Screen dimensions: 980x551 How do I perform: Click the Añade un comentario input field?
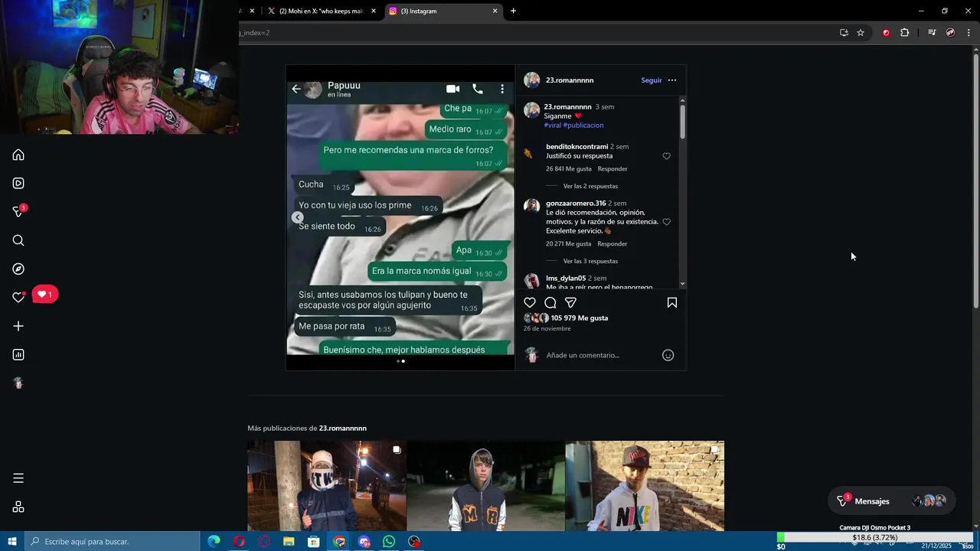pyautogui.click(x=601, y=355)
